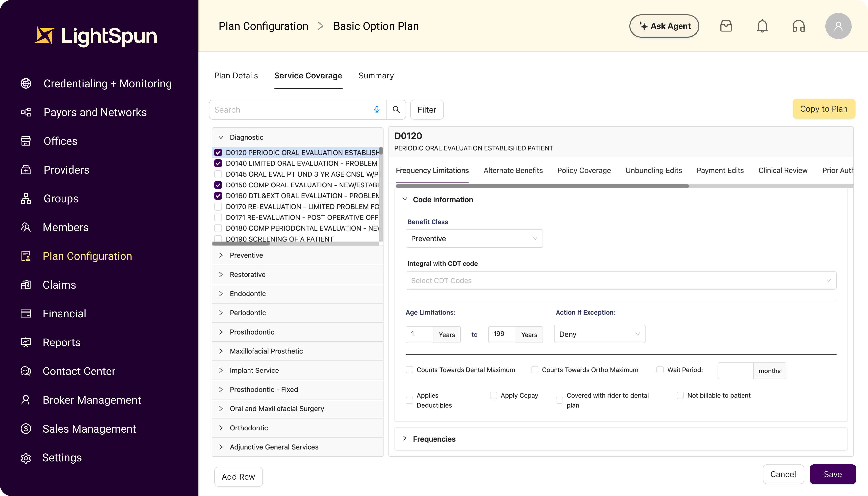Enable Apply Copay checkbox
The width and height of the screenshot is (868, 496).
point(494,395)
